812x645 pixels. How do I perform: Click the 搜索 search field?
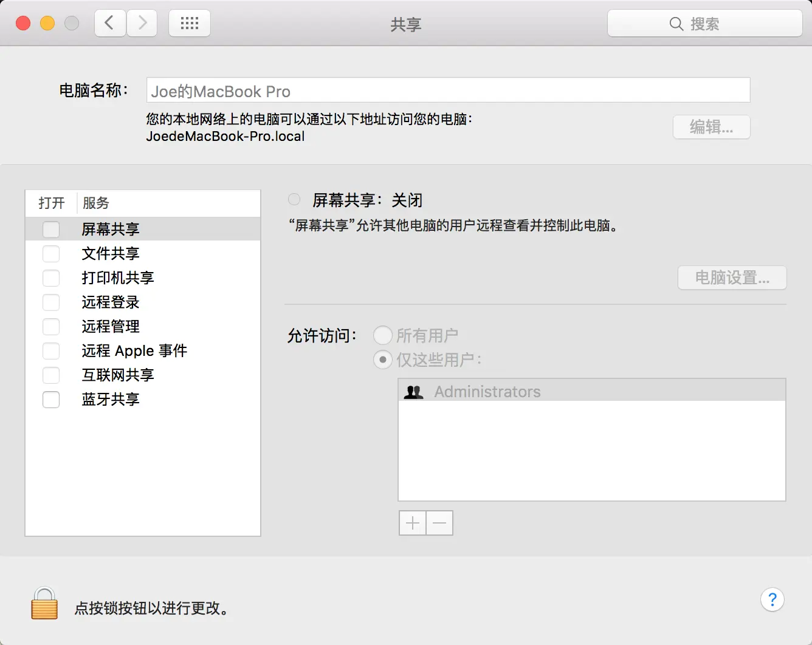click(704, 24)
